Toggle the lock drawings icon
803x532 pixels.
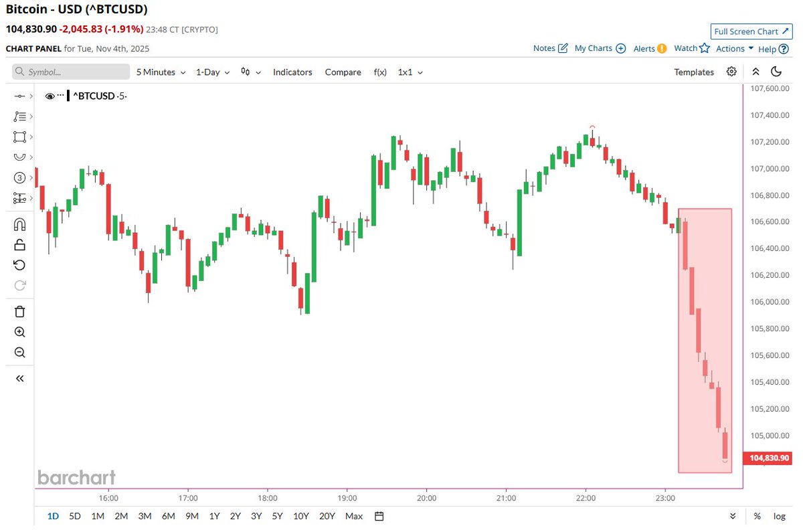[x=19, y=244]
